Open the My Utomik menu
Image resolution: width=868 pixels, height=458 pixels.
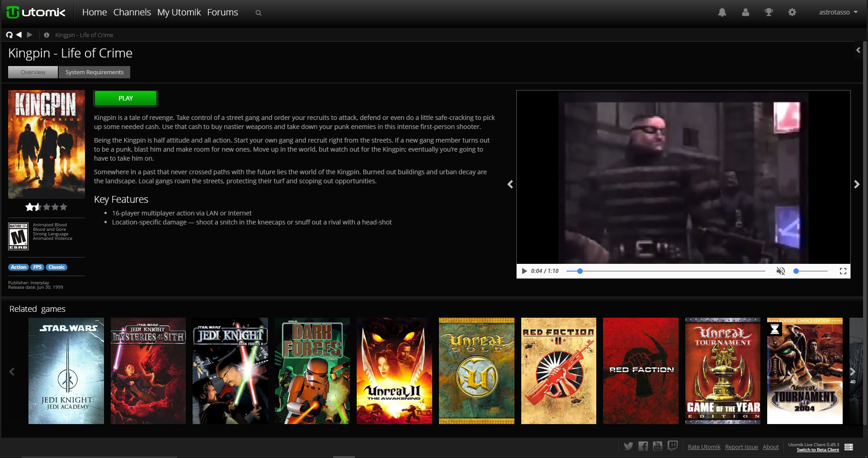179,12
